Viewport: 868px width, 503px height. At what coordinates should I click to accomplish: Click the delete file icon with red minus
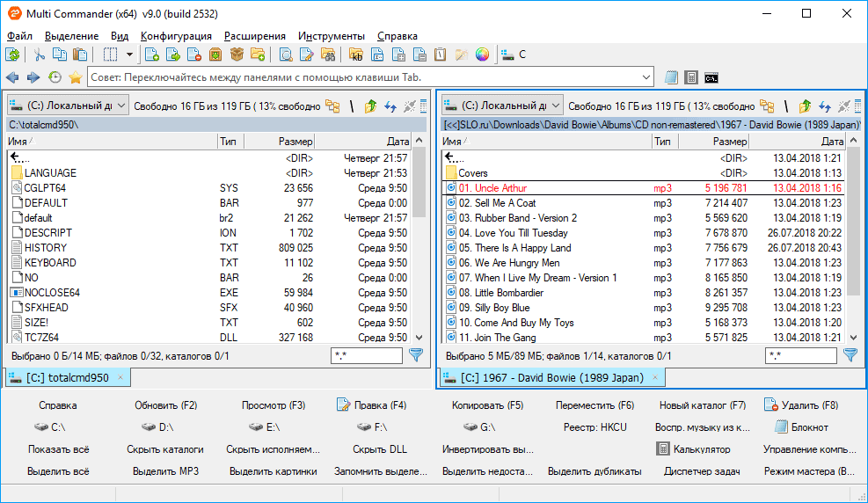(194, 55)
